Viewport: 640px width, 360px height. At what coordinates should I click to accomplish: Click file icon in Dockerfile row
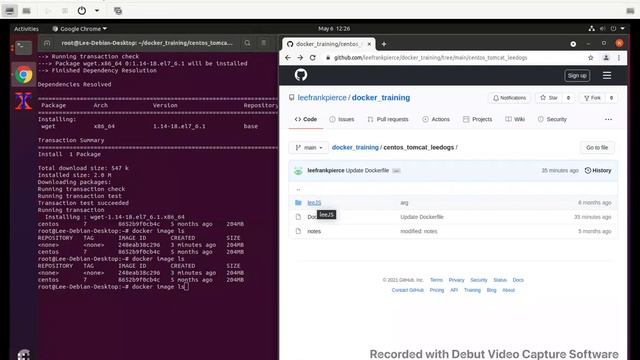pyautogui.click(x=298, y=217)
